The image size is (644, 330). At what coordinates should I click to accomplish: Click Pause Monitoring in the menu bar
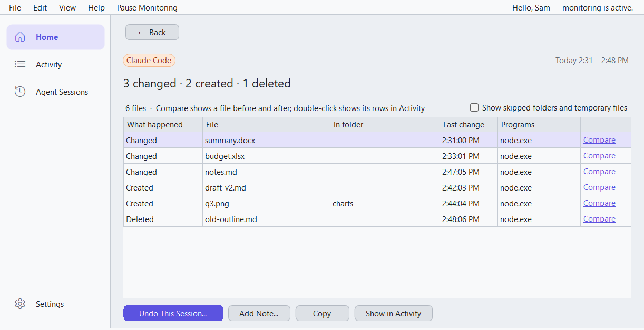coord(147,8)
